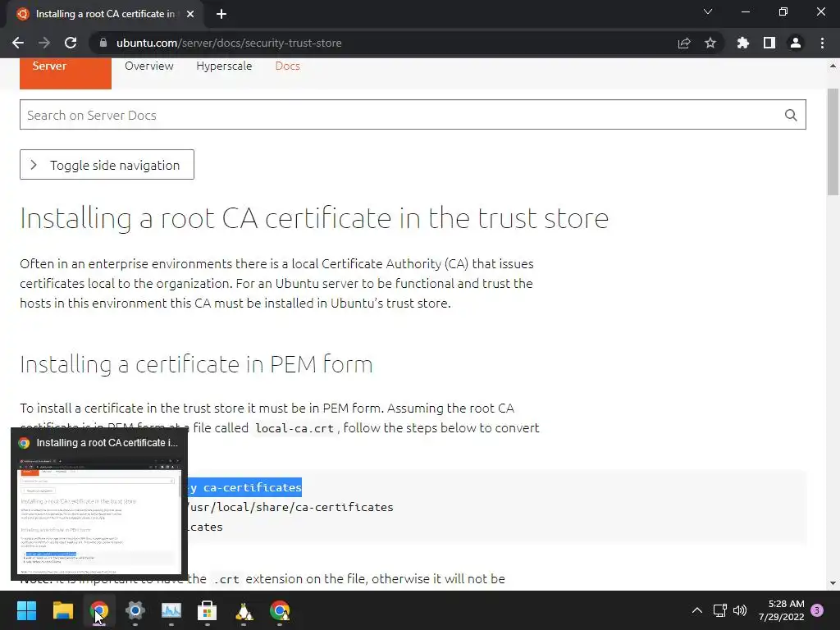840x630 pixels.
Task: Toggle the Chrome side panel
Action: (769, 43)
